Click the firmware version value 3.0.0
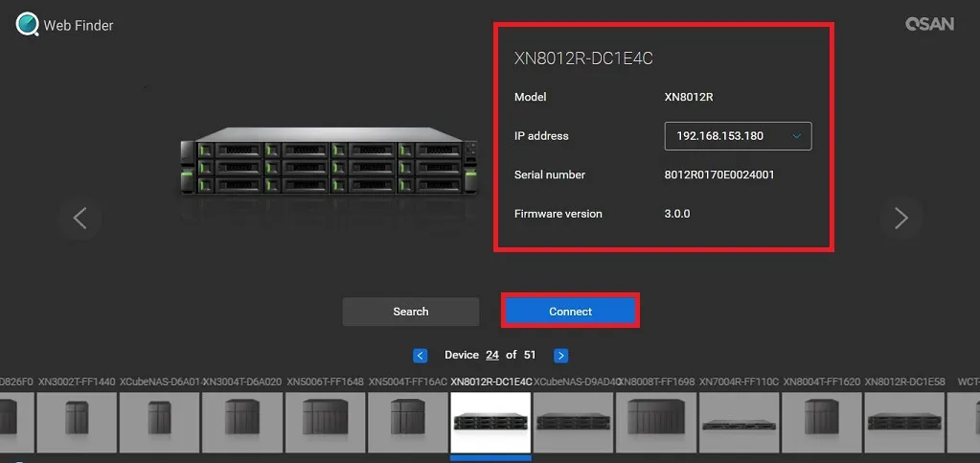The image size is (980, 463). (x=677, y=214)
